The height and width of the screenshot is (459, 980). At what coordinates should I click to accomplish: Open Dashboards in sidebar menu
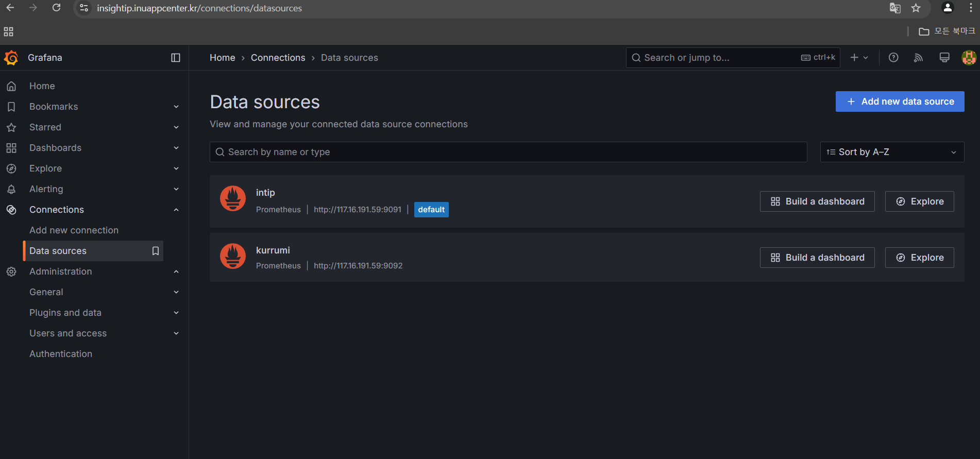click(55, 148)
